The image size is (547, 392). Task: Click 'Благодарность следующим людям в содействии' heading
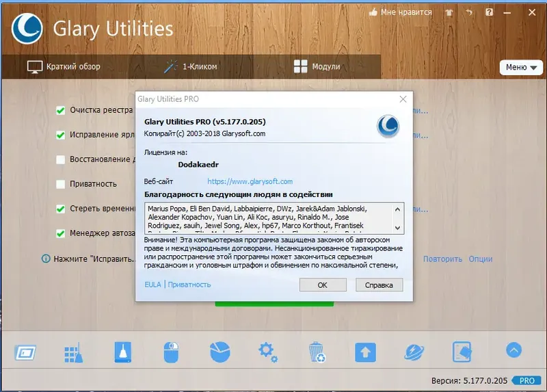click(238, 194)
